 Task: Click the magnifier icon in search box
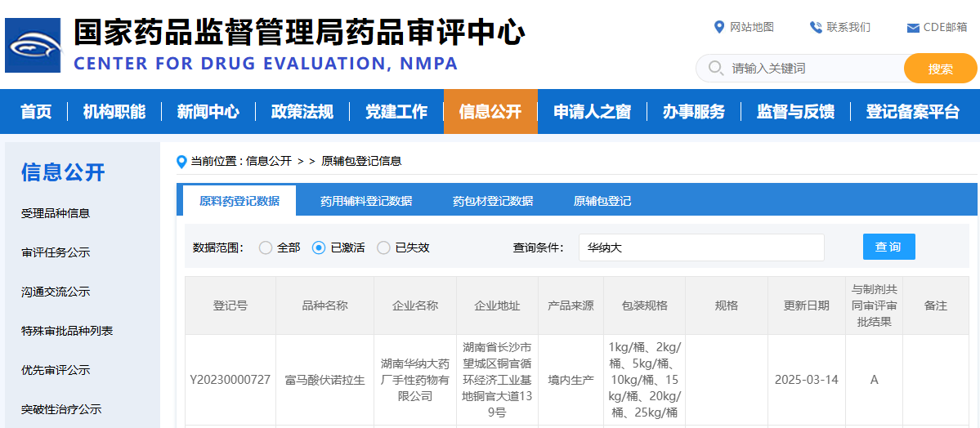(x=715, y=68)
